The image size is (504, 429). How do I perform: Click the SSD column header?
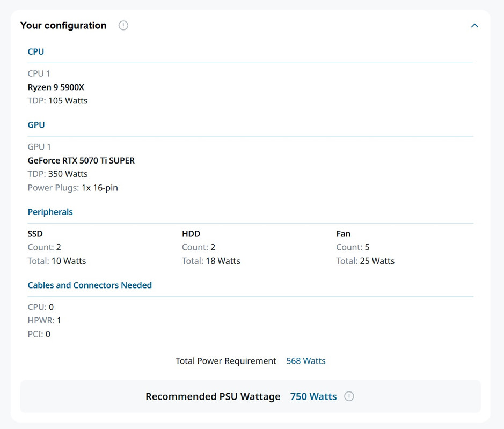tap(35, 234)
